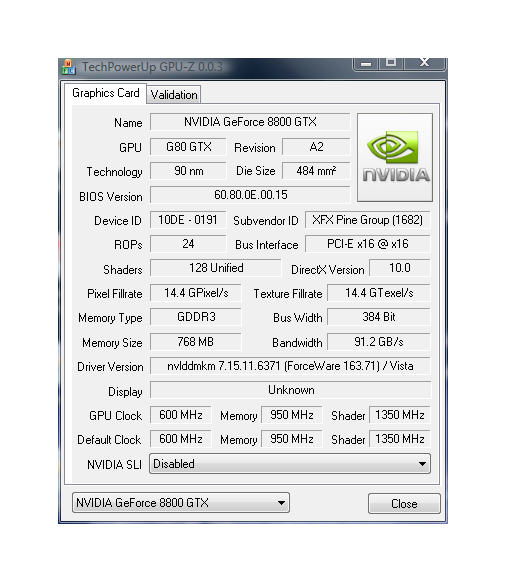Click GPU Clock row Memory 950 MHz
The width and height of the screenshot is (506, 582).
pos(291,415)
